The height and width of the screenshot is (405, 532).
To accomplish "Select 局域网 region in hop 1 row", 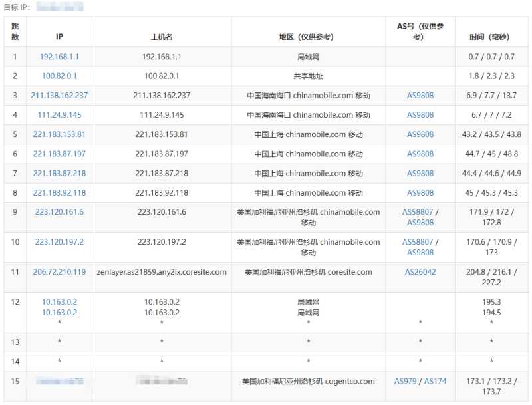I will tap(308, 57).
